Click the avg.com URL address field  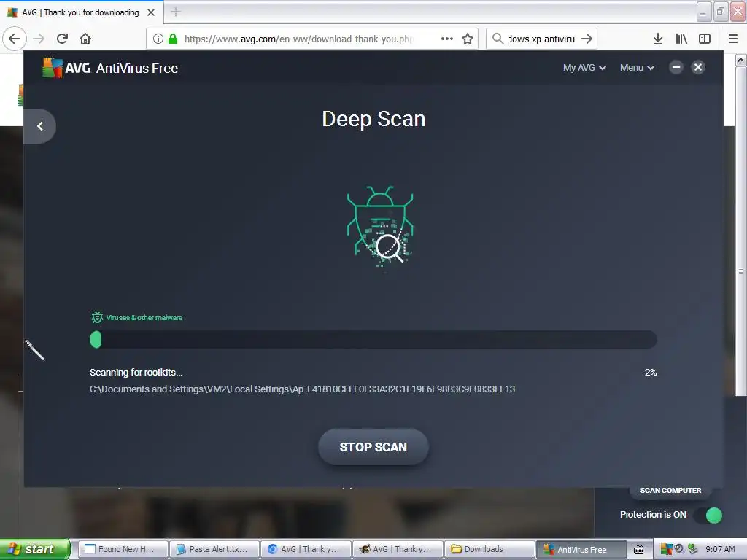pyautogui.click(x=298, y=39)
